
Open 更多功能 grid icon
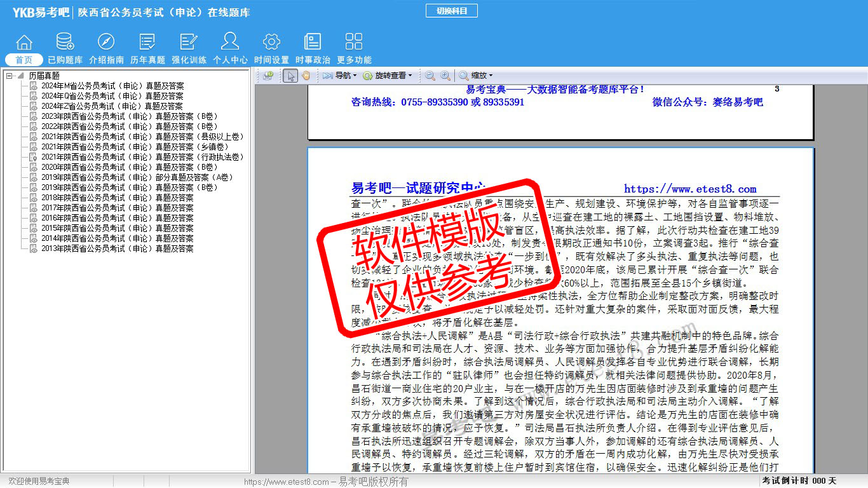pos(354,43)
